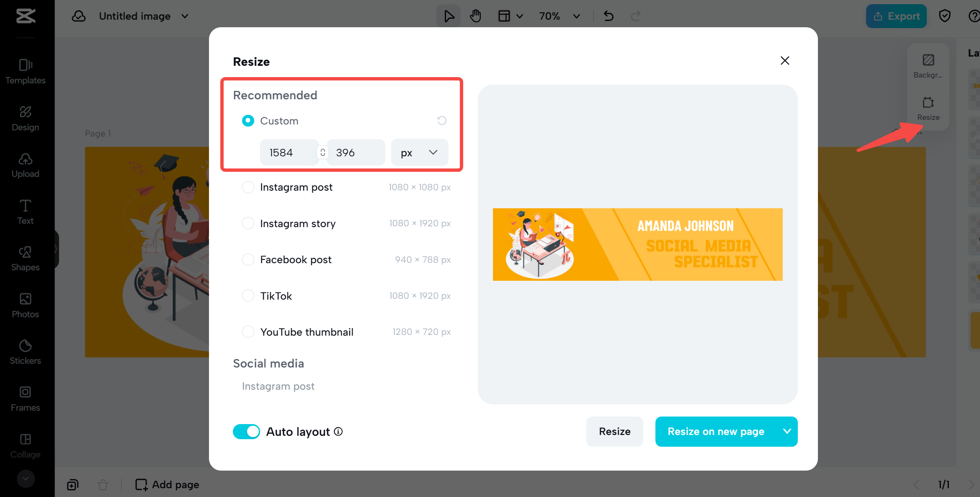Image resolution: width=980 pixels, height=497 pixels.
Task: Click the Export button
Action: pos(896,16)
